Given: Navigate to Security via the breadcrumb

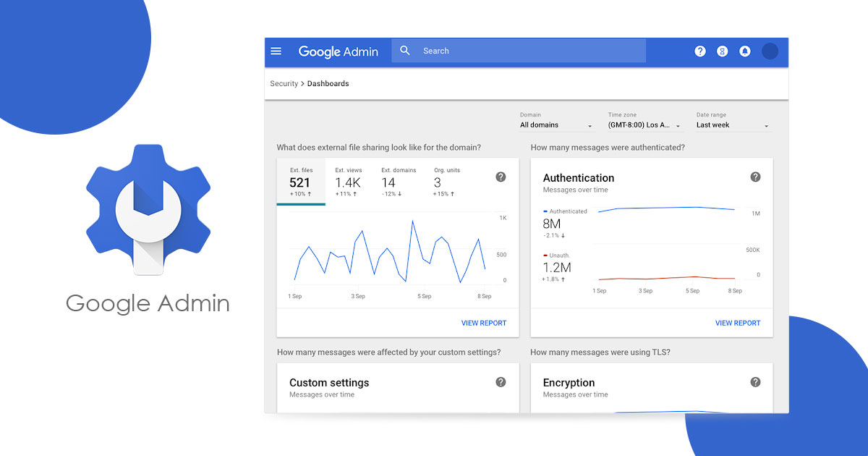Looking at the screenshot, I should pyautogui.click(x=284, y=83).
